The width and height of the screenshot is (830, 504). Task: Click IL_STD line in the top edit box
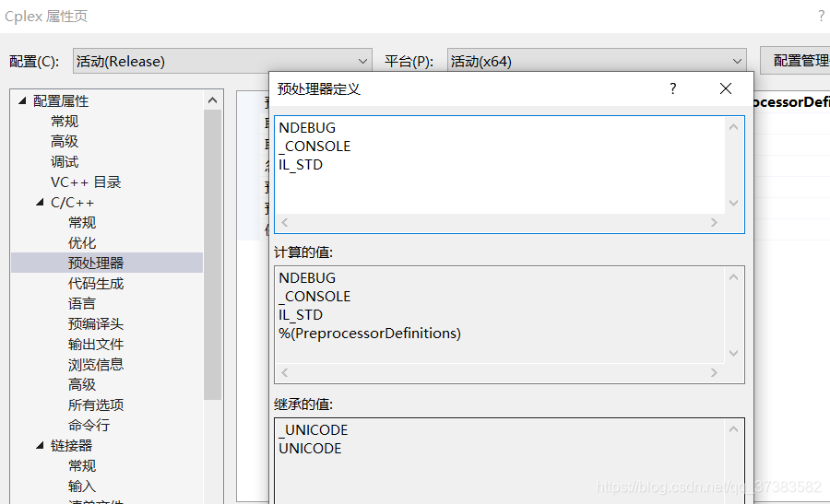click(x=301, y=165)
